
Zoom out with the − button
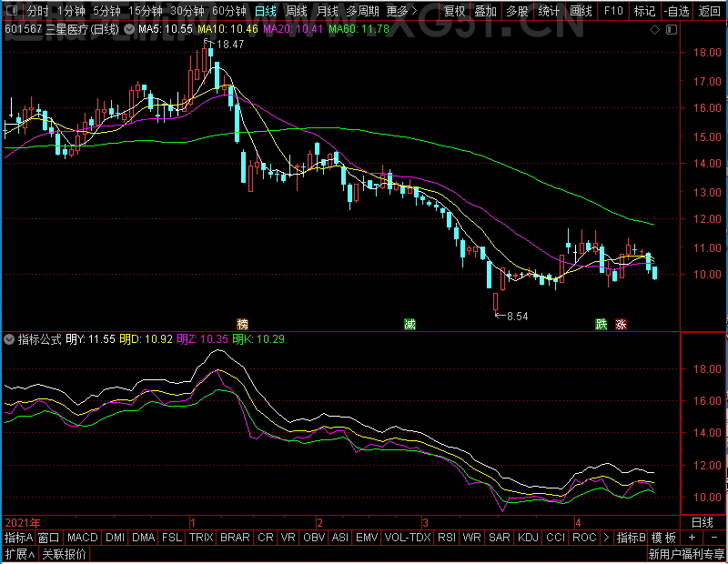tap(714, 538)
